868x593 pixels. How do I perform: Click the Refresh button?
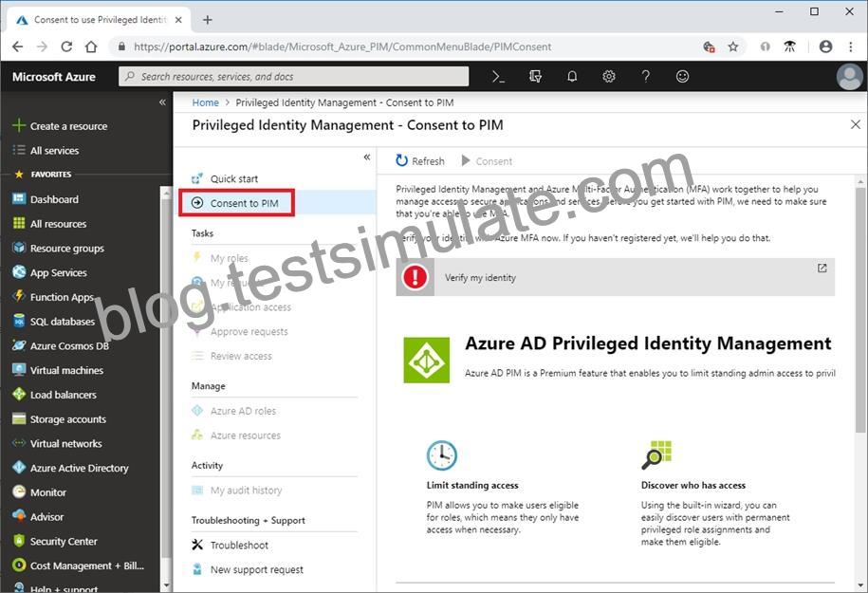coord(420,161)
